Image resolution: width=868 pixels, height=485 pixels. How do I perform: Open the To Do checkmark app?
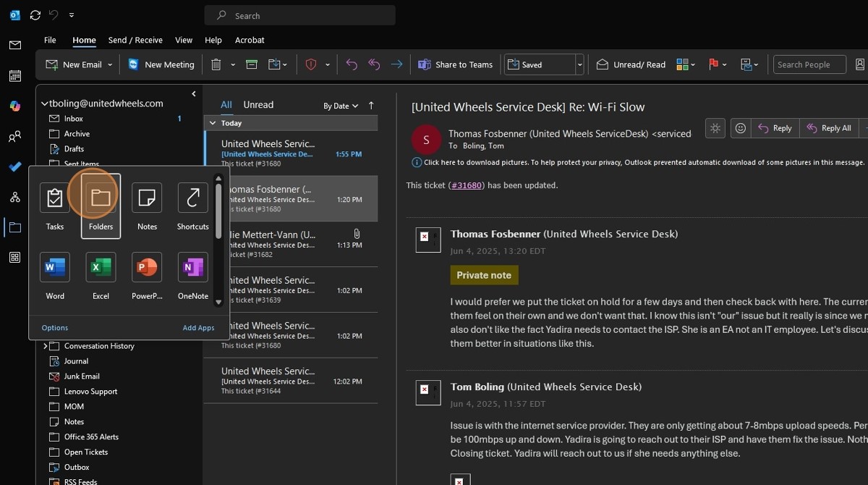[14, 166]
